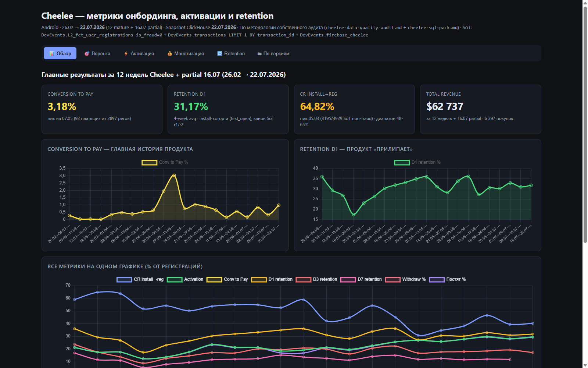Click the lightning icon on Активация
This screenshot has width=588, height=368.
(x=126, y=53)
